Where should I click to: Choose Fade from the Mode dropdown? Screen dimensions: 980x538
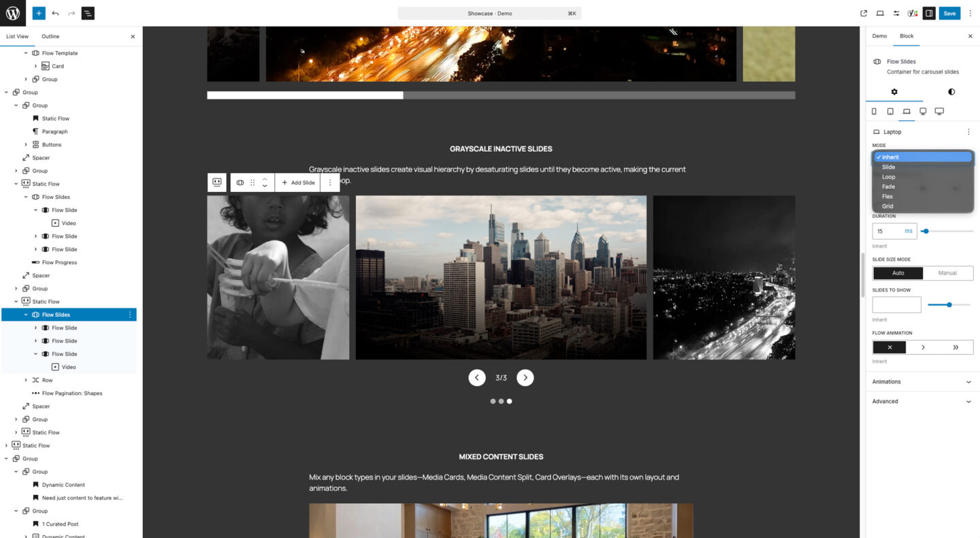click(888, 187)
